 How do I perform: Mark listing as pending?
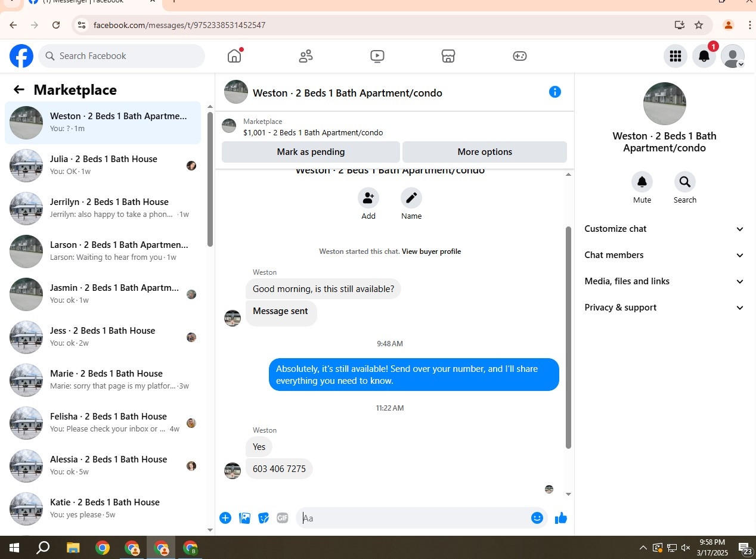pyautogui.click(x=311, y=152)
